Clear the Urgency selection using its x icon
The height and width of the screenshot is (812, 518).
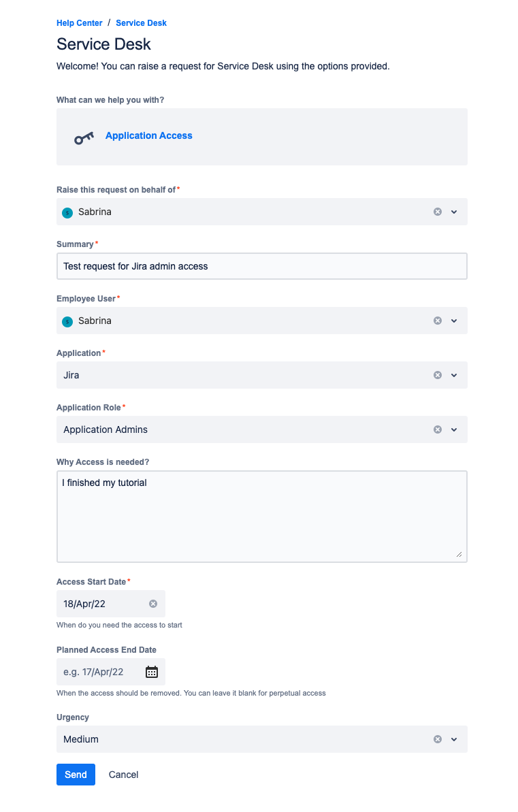pos(438,738)
